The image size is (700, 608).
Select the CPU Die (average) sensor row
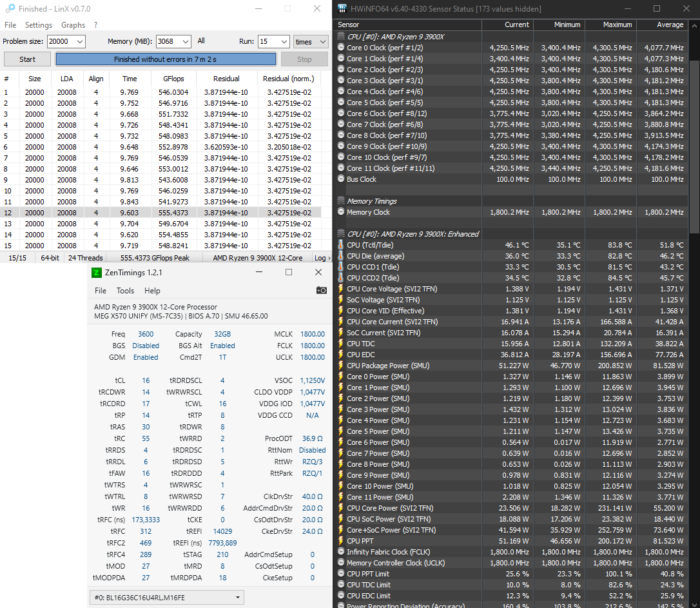click(x=512, y=256)
